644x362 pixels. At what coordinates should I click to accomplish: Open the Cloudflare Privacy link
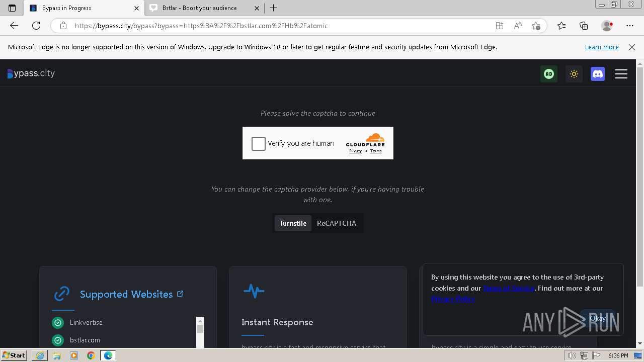coord(356,151)
